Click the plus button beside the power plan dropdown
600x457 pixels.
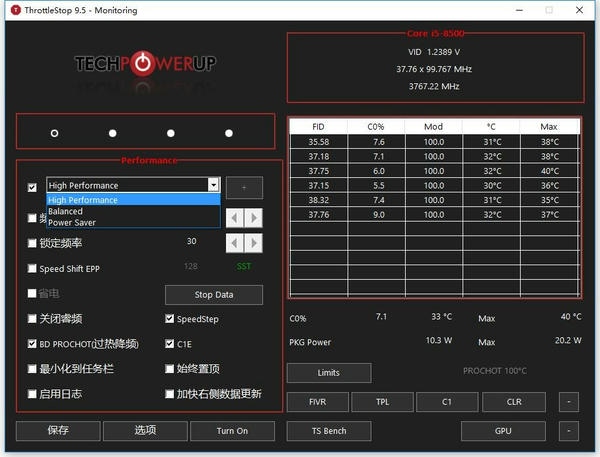pyautogui.click(x=244, y=188)
